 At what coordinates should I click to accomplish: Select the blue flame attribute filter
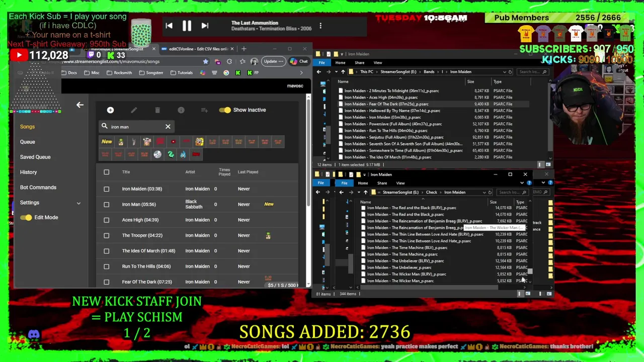[x=183, y=154]
